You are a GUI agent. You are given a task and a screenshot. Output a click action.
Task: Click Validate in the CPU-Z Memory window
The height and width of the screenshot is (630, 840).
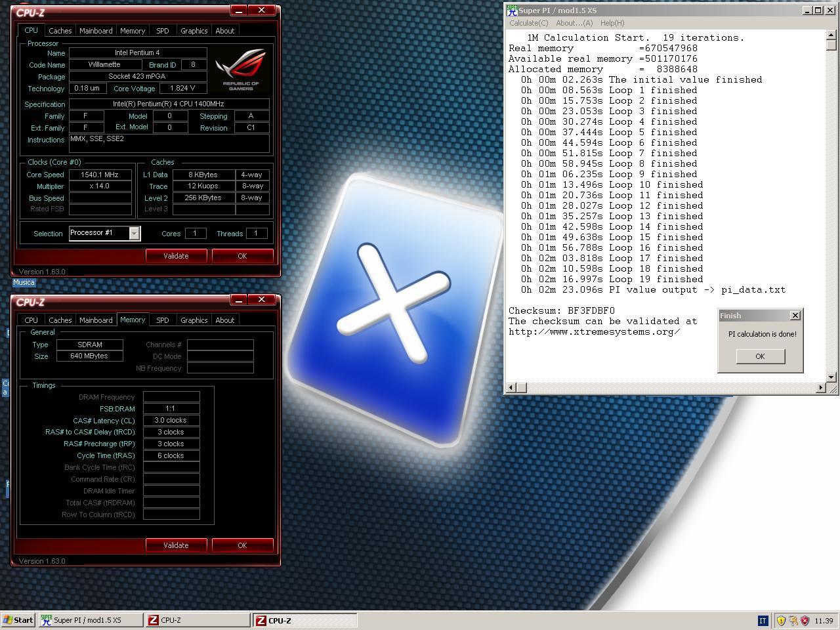176,545
